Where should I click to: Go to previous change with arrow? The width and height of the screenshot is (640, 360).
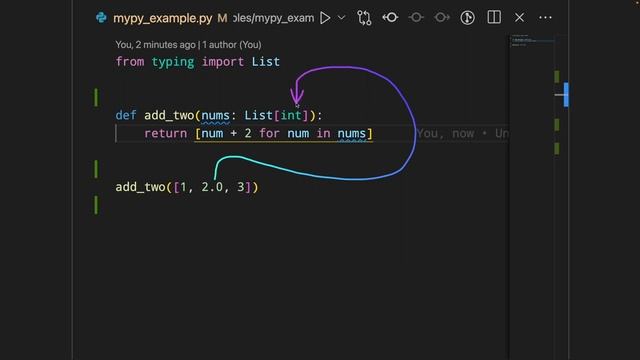coord(390,18)
